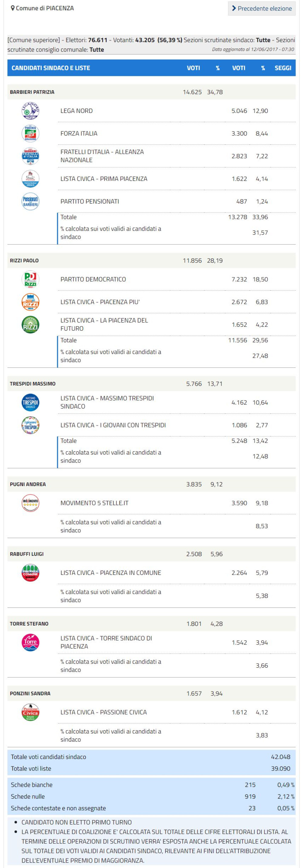
Task: Click the location pin beside Comune di PIACENZA
Action: 12,8
